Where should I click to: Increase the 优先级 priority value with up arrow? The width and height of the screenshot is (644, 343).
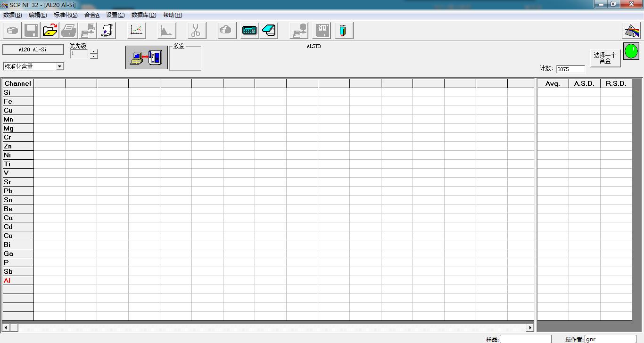(94, 51)
